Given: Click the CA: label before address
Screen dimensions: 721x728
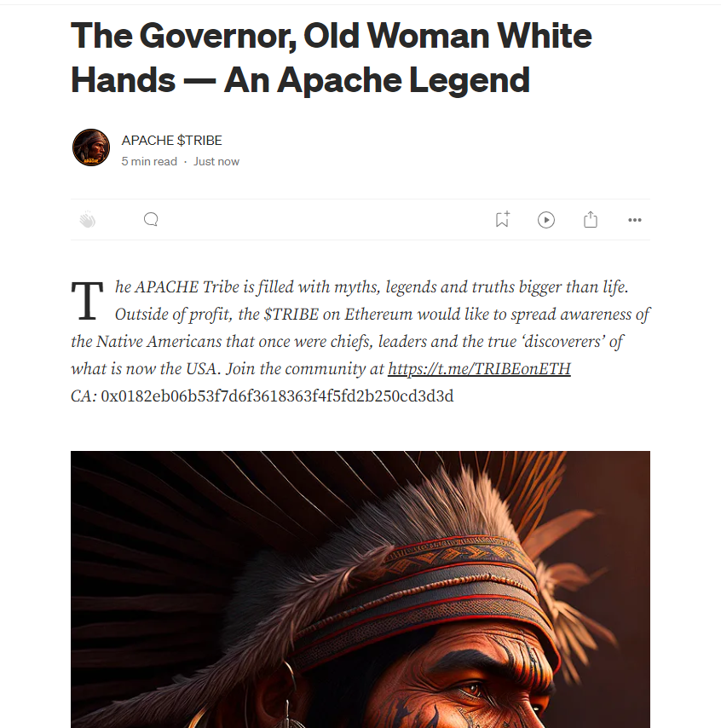Looking at the screenshot, I should [x=84, y=396].
